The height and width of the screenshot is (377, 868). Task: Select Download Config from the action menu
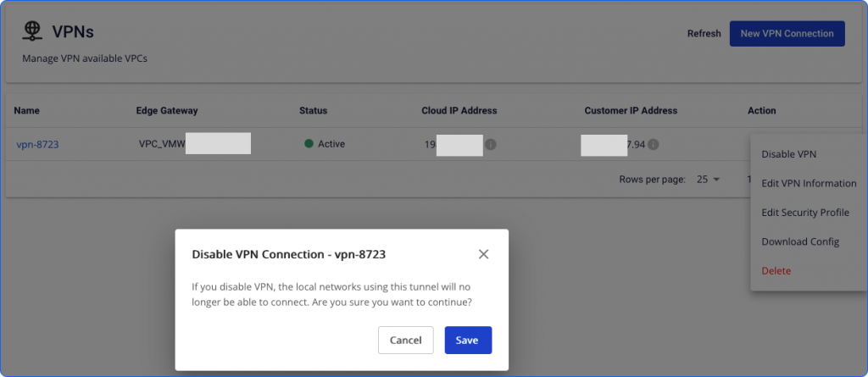[800, 241]
